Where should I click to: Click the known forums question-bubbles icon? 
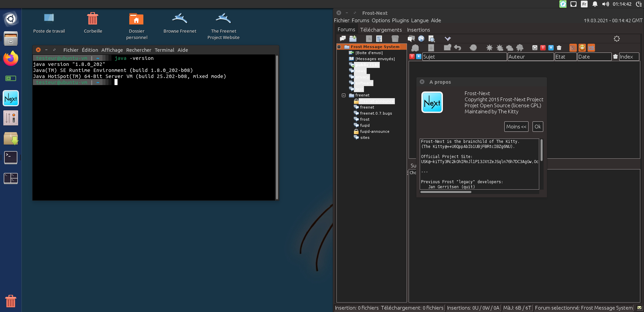411,39
